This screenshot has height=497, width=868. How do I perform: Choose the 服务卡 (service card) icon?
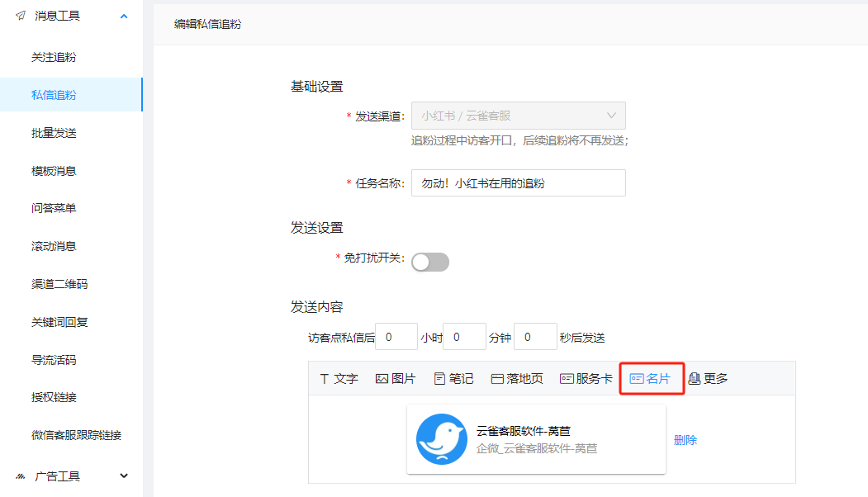tap(587, 378)
